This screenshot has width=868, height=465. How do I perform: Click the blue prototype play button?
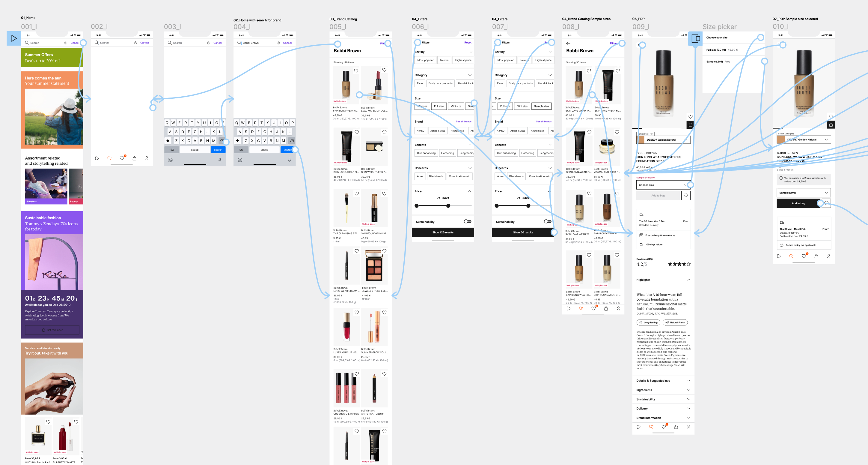click(x=14, y=38)
